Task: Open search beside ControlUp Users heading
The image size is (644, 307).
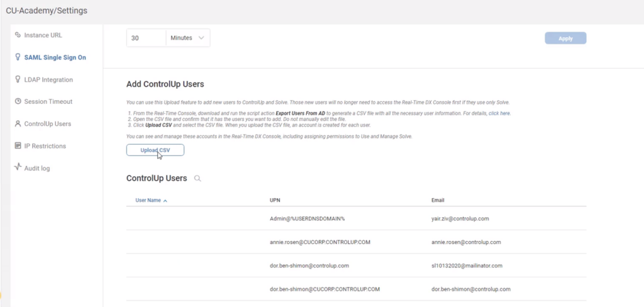Action: [197, 179]
